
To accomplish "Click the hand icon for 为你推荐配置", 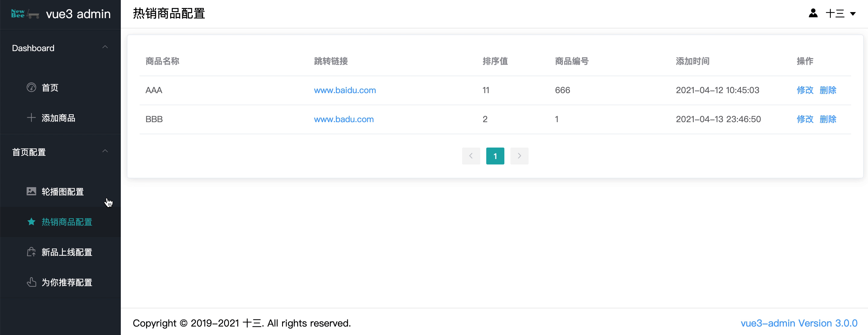I will coord(31,282).
